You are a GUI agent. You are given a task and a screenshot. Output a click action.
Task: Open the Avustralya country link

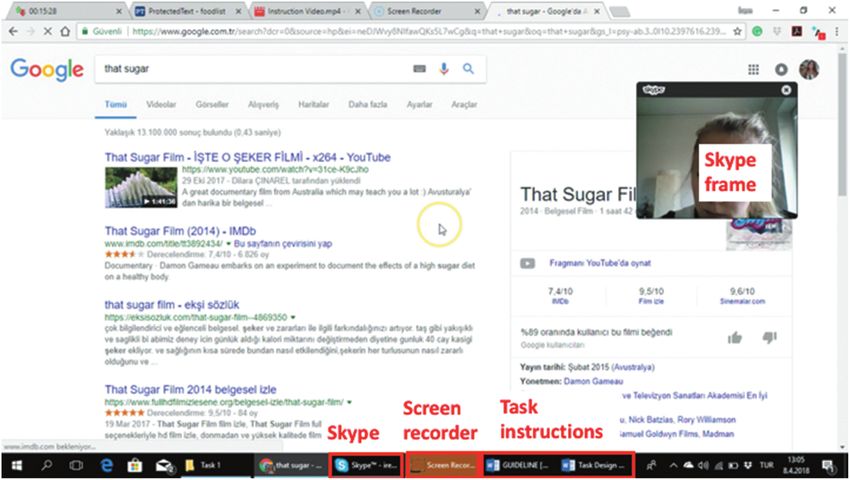coord(633,367)
